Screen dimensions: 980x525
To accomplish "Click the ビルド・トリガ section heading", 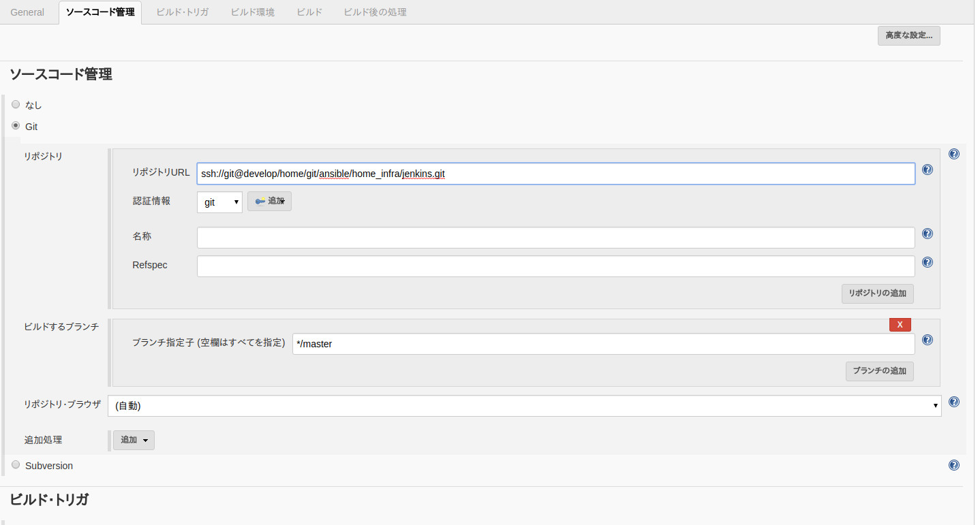I will tap(48, 500).
